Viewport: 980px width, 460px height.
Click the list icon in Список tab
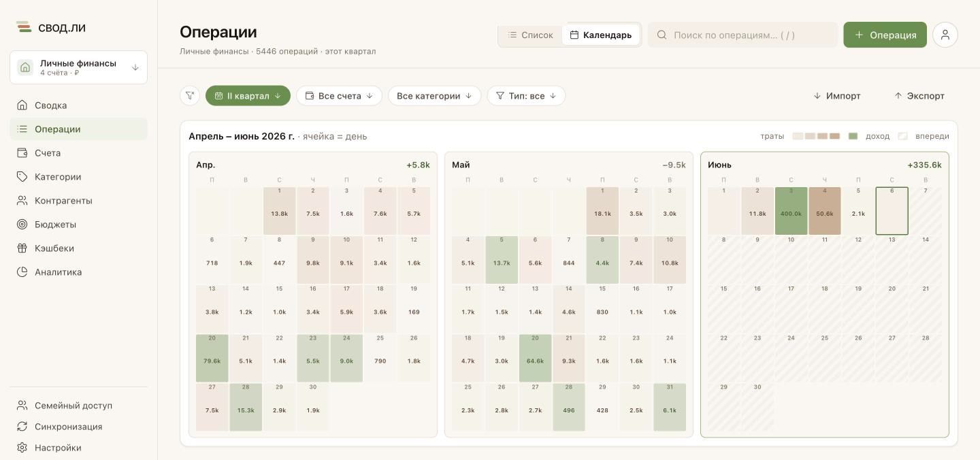pyautogui.click(x=513, y=35)
